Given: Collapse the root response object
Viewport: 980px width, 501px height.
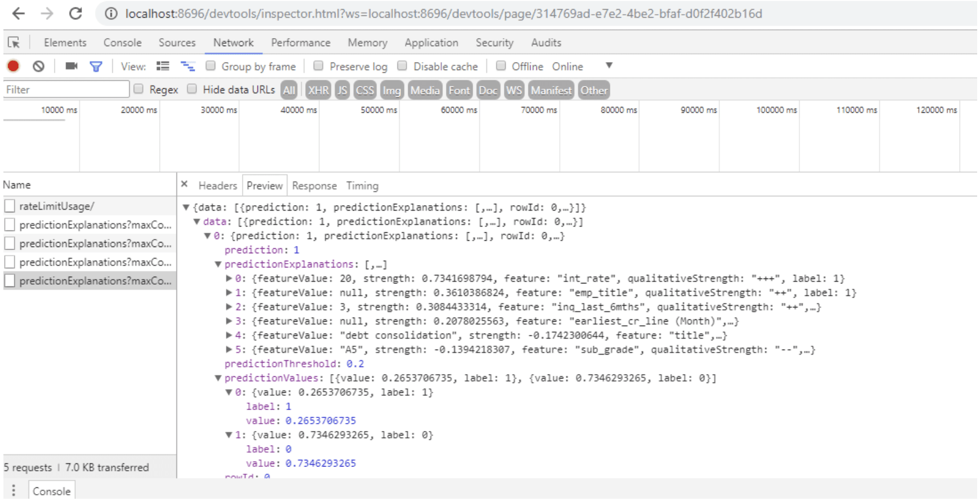Looking at the screenshot, I should coord(186,208).
